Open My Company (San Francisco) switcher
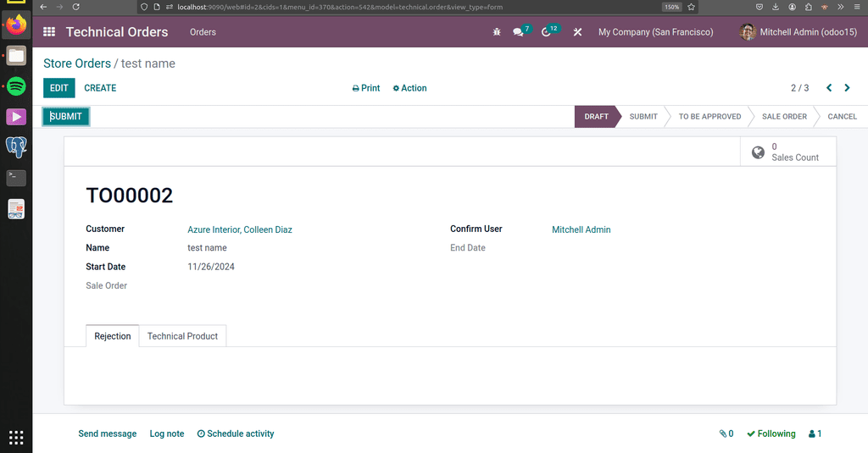Viewport: 868px width, 453px height. (x=655, y=32)
